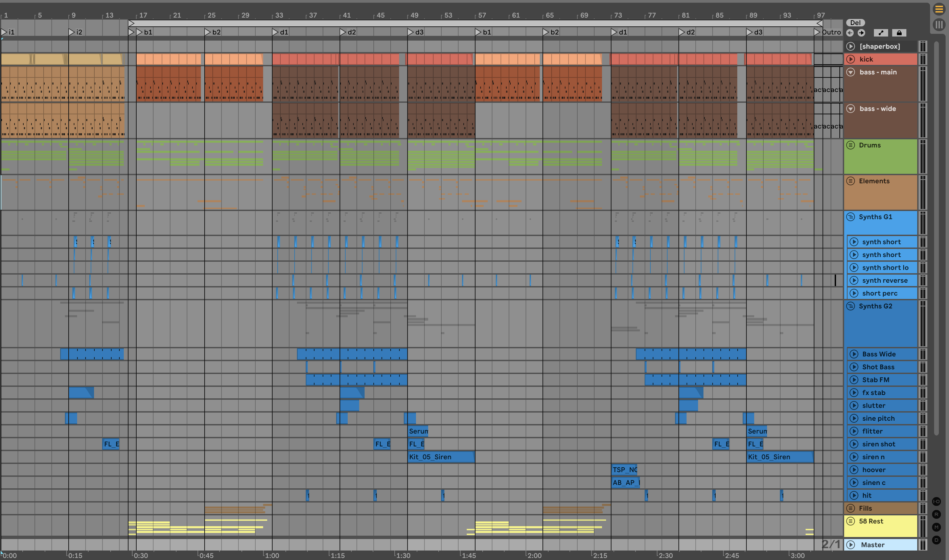
Task: Jump to previous locator arrow
Action: pos(850,33)
